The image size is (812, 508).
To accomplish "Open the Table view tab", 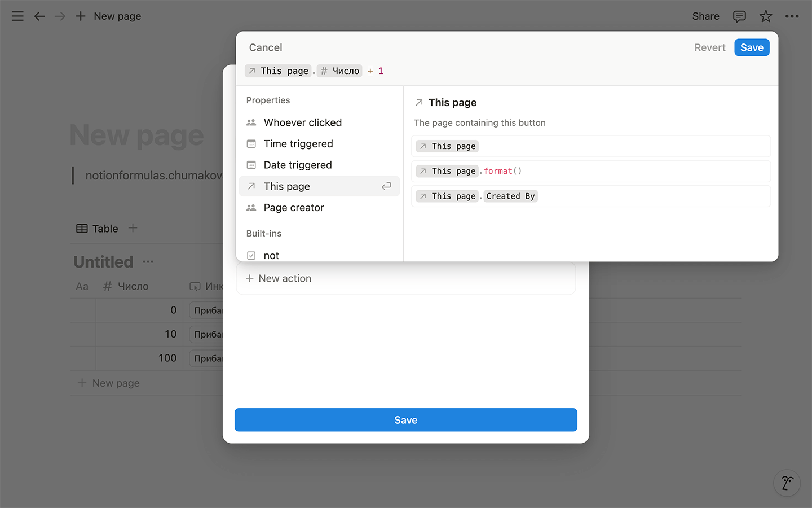I will (97, 229).
